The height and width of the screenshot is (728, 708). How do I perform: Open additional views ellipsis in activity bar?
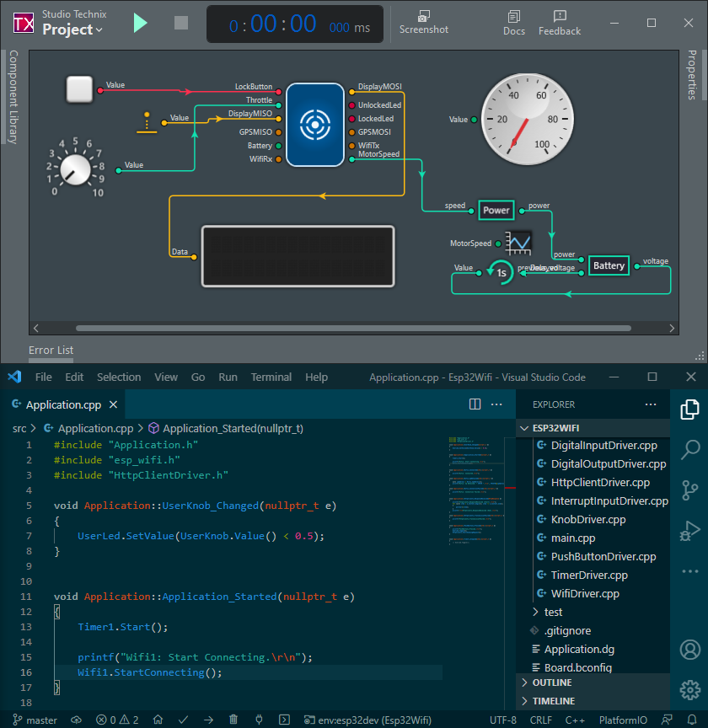690,571
